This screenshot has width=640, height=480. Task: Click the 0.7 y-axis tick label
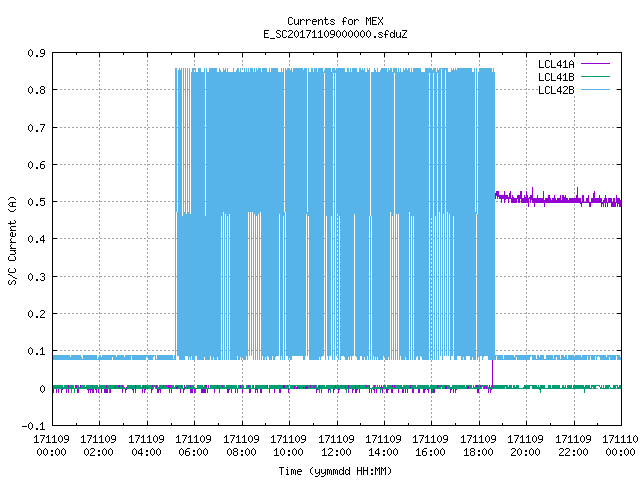point(36,128)
